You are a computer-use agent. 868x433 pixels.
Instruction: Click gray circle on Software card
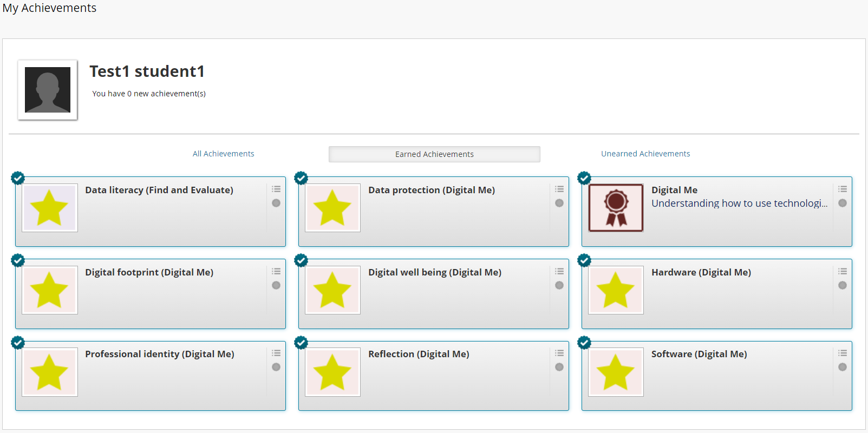click(x=843, y=367)
